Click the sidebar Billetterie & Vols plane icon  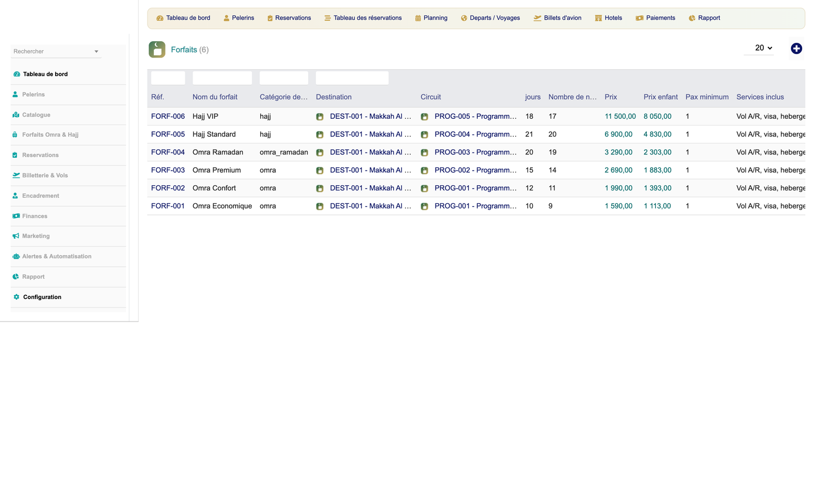click(x=16, y=175)
